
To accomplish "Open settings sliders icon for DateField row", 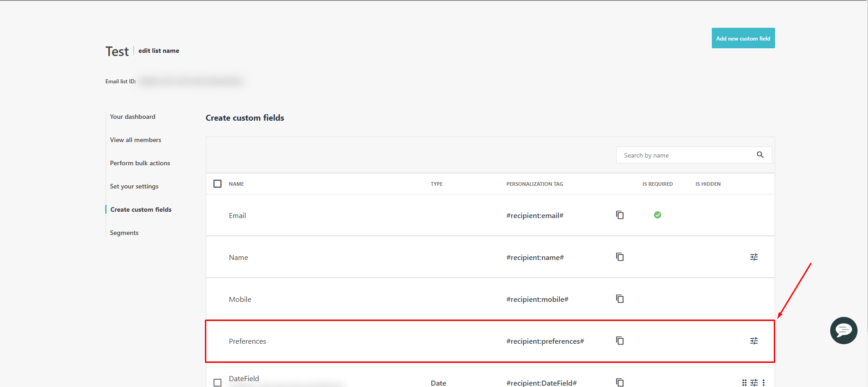I will point(754,383).
